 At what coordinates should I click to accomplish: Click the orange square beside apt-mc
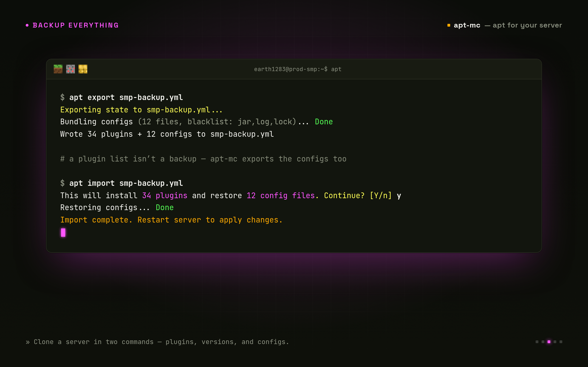[x=449, y=25]
